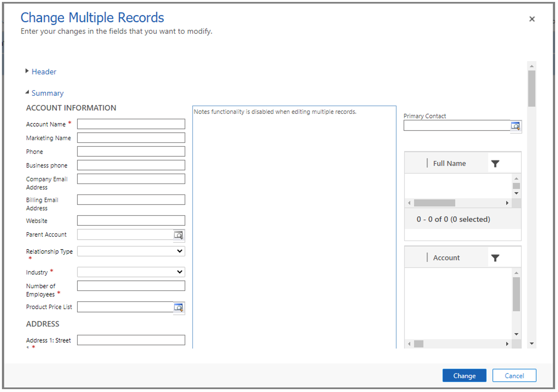Open the Parent Account lookup icon
Image resolution: width=558 pixels, height=392 pixels.
click(x=178, y=235)
